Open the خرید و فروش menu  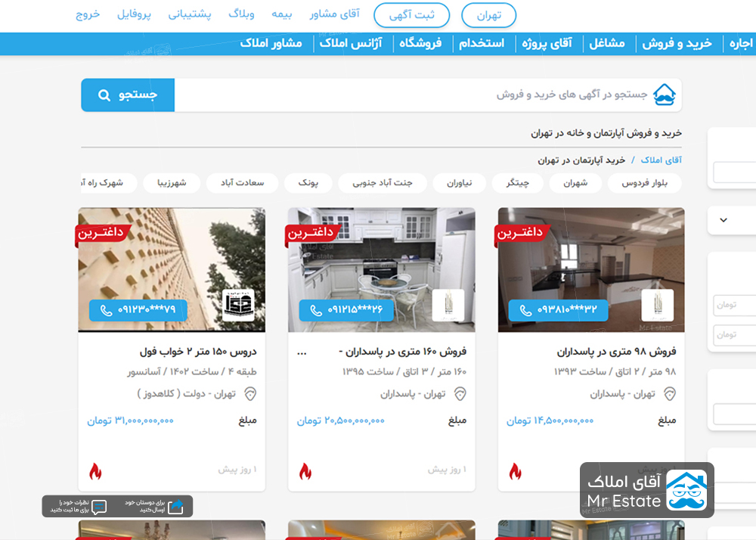677,43
